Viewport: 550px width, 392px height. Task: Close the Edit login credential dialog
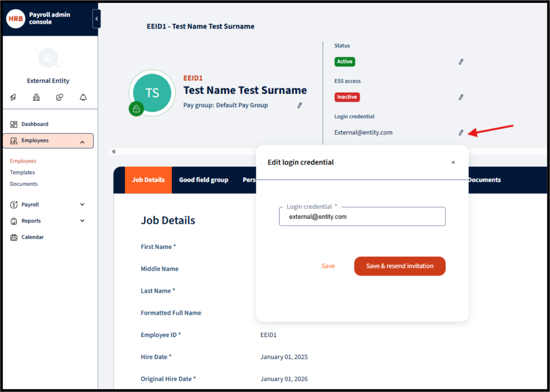(453, 163)
